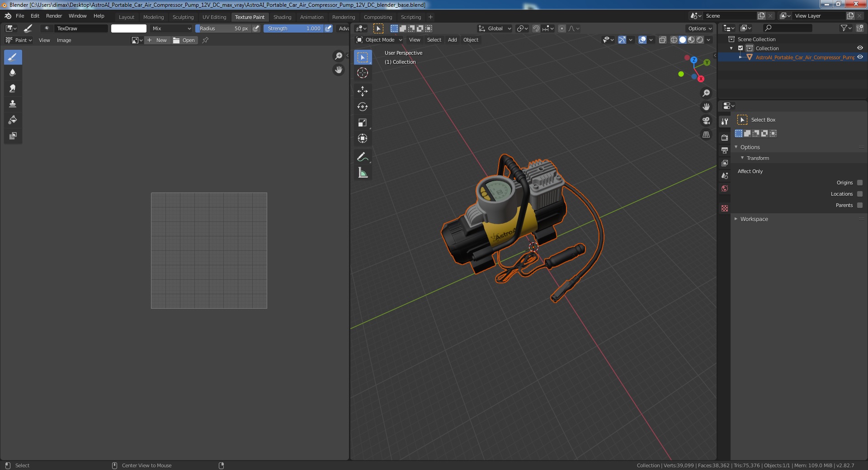
Task: Click the viewport pan hand icon
Action: [x=706, y=107]
